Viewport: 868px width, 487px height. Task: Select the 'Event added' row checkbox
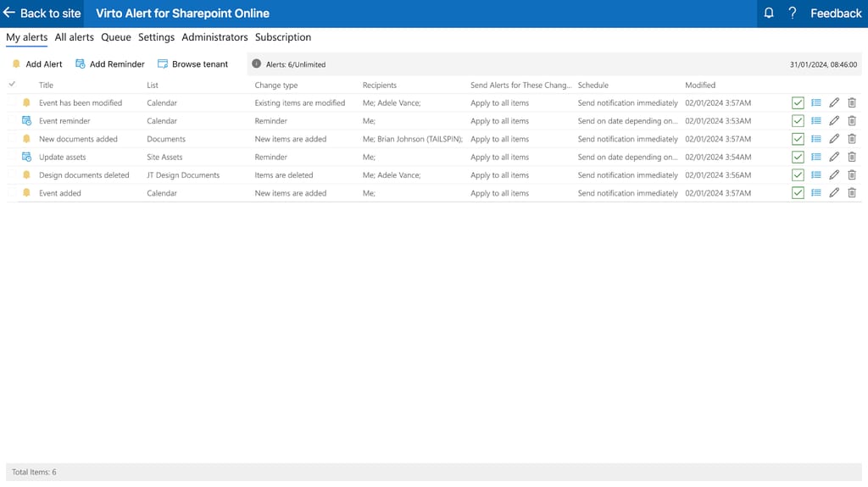[12, 192]
